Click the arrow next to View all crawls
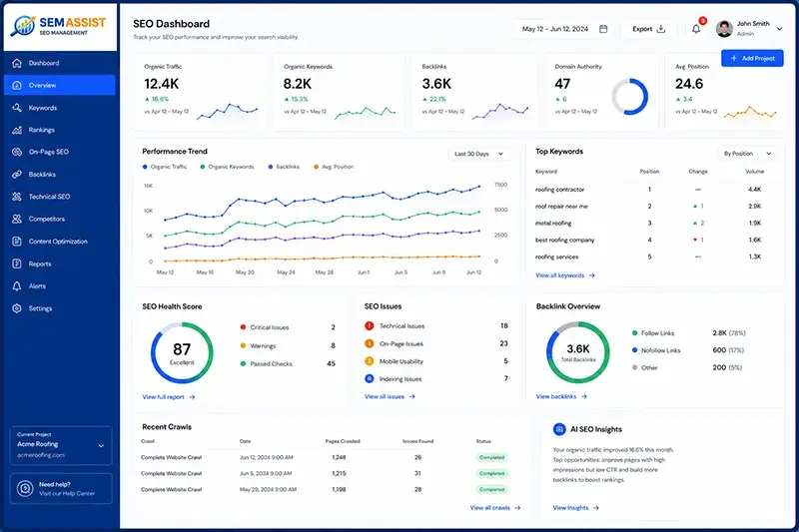Screen dimensions: 799x532 [x=517, y=508]
